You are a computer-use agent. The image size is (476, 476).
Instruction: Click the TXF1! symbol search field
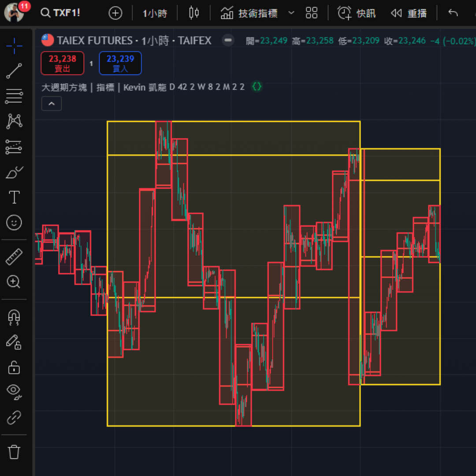[x=61, y=13]
